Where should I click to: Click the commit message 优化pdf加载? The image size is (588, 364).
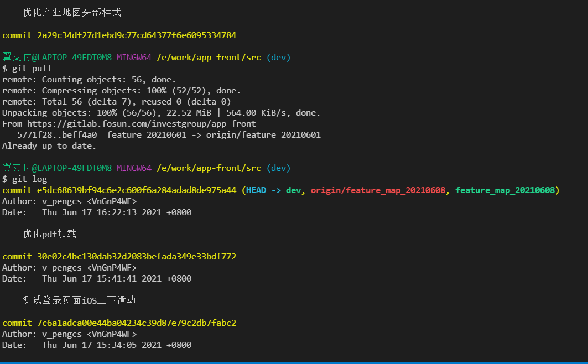pyautogui.click(x=49, y=234)
